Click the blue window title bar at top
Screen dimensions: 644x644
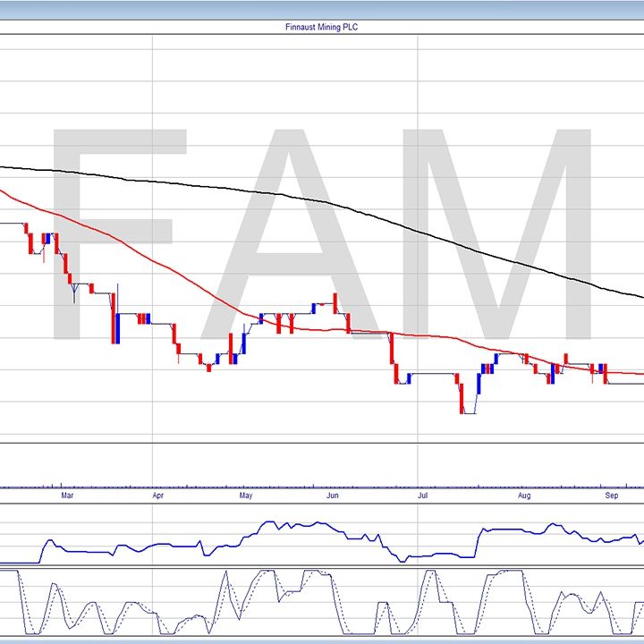pyautogui.click(x=322, y=8)
